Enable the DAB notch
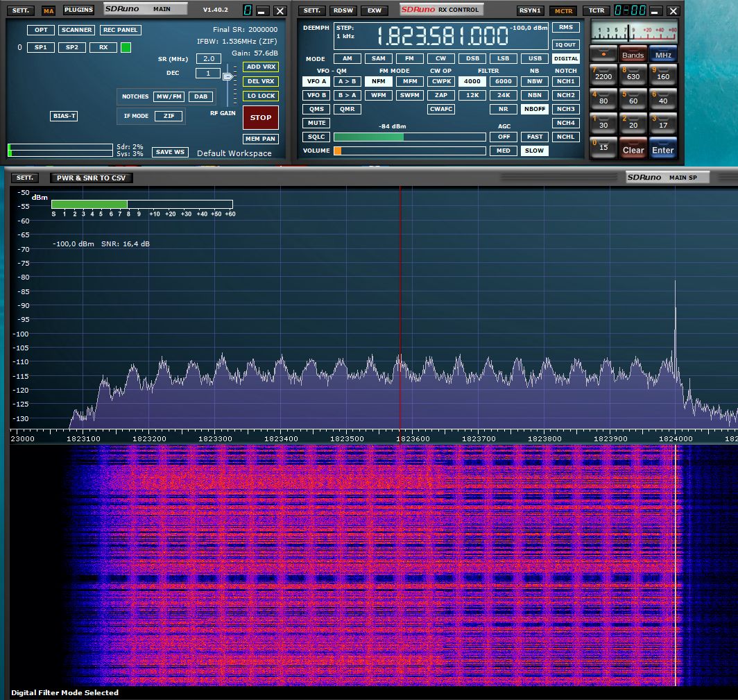Screen dimensions: 738x700 [x=200, y=96]
